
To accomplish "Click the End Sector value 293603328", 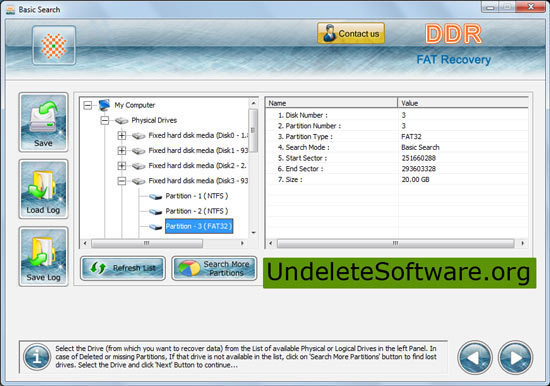I will [x=418, y=169].
